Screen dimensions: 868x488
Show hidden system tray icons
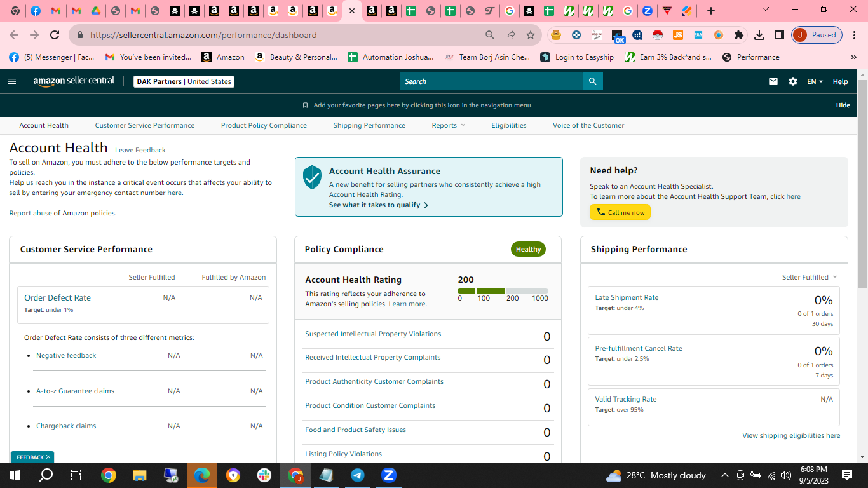[724, 475]
